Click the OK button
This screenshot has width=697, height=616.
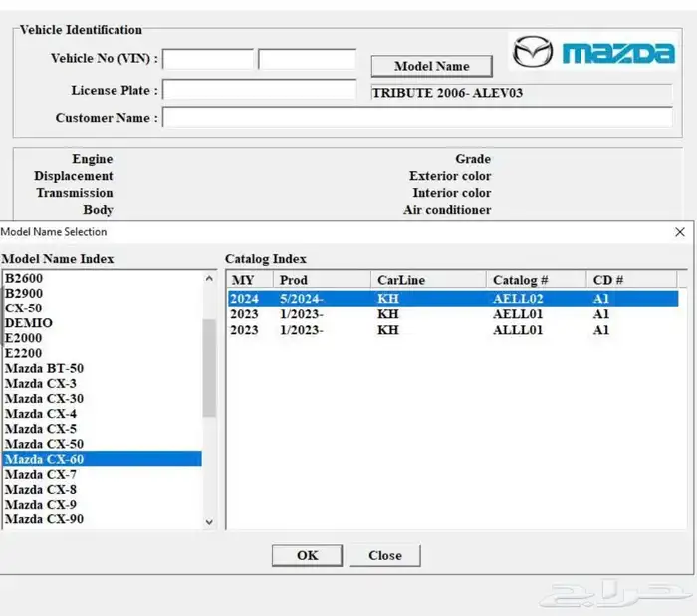coord(307,555)
